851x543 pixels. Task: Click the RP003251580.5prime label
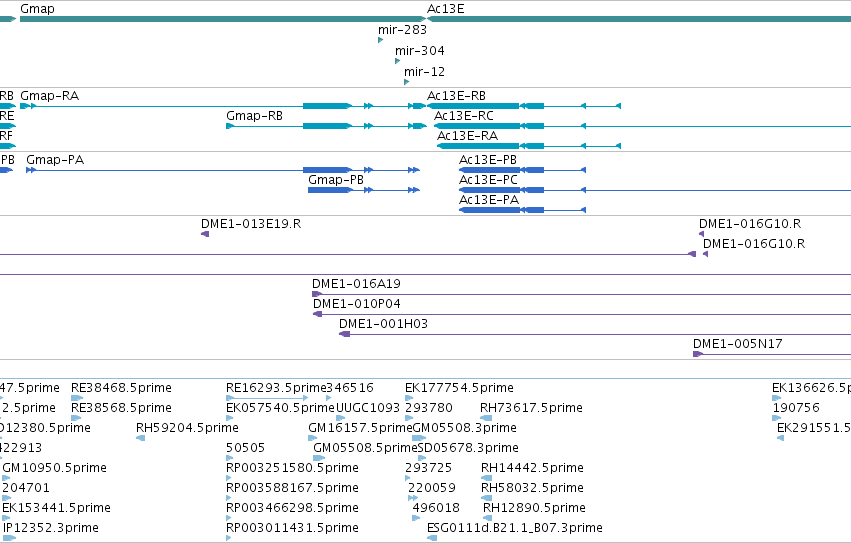click(293, 468)
